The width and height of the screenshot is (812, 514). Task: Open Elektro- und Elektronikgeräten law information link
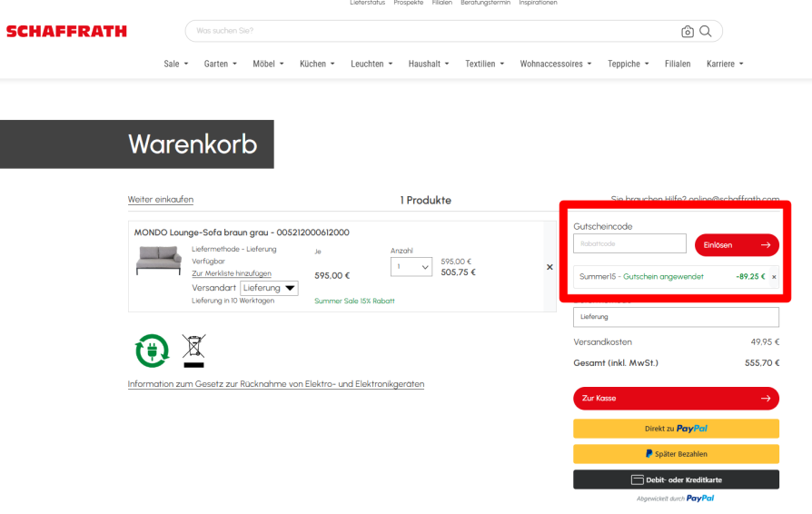tap(276, 384)
